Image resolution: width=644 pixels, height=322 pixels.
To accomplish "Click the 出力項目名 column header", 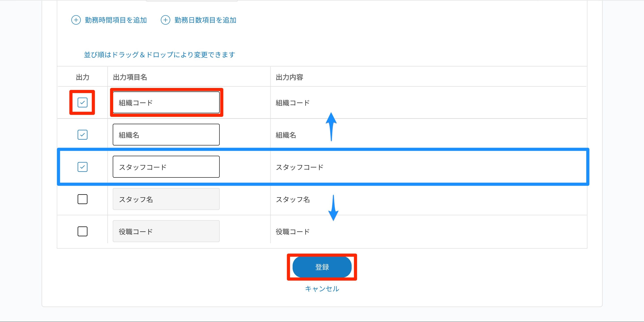I will tap(130, 77).
